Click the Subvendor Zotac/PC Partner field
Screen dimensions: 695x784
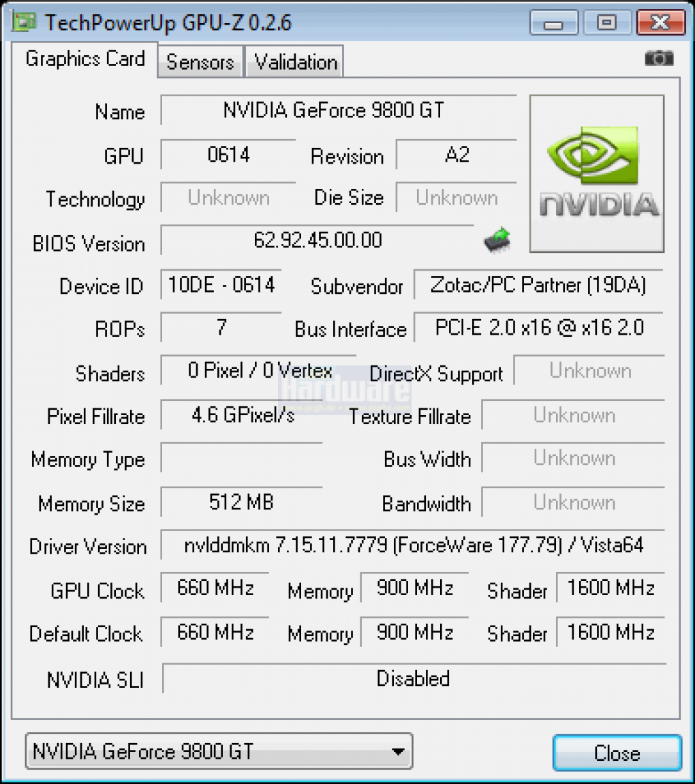(x=538, y=285)
